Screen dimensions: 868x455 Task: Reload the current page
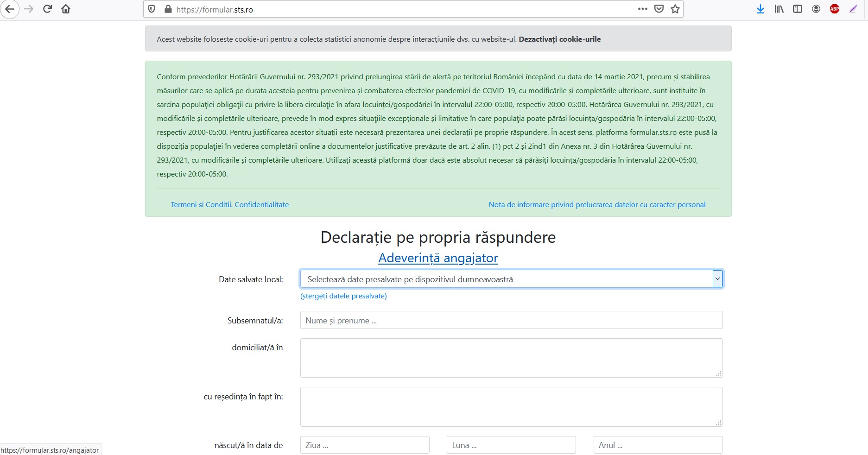click(x=47, y=9)
